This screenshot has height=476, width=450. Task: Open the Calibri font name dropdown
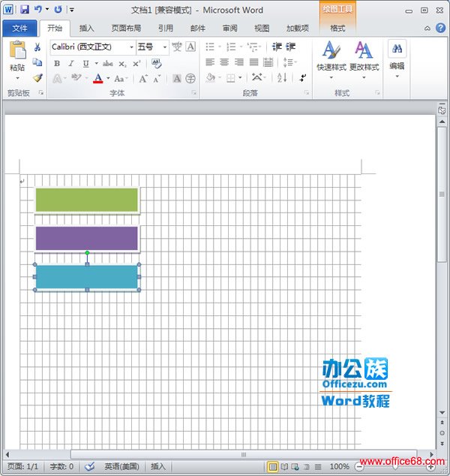point(131,47)
